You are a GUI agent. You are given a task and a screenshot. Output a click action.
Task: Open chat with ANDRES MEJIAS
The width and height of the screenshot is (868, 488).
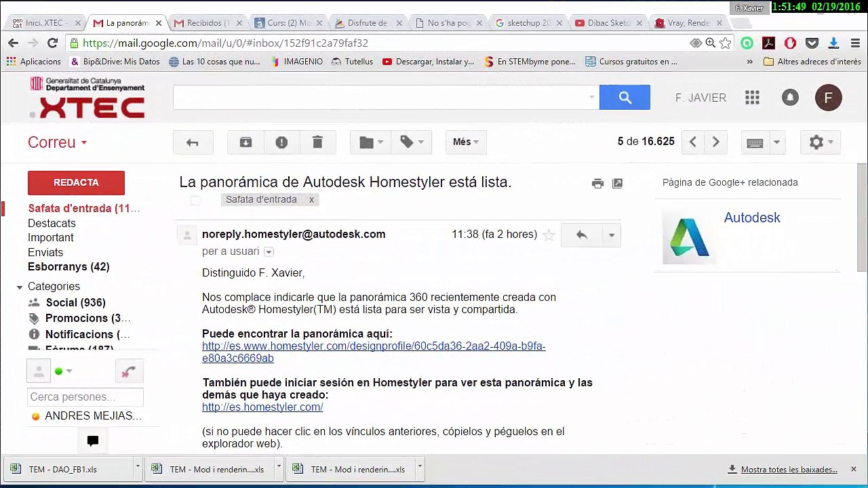(x=93, y=415)
